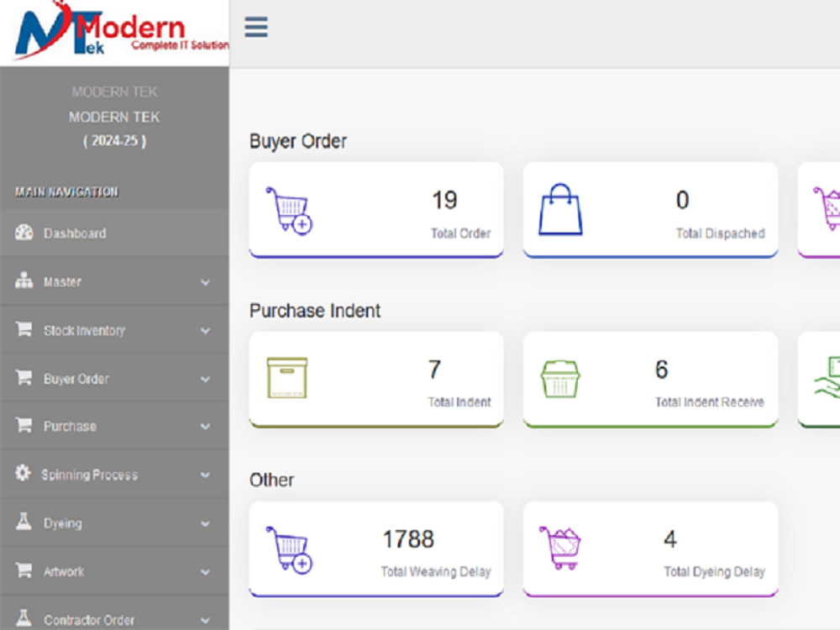Click the Total Indent Receive label
Image resolution: width=840 pixels, height=630 pixels.
709,402
